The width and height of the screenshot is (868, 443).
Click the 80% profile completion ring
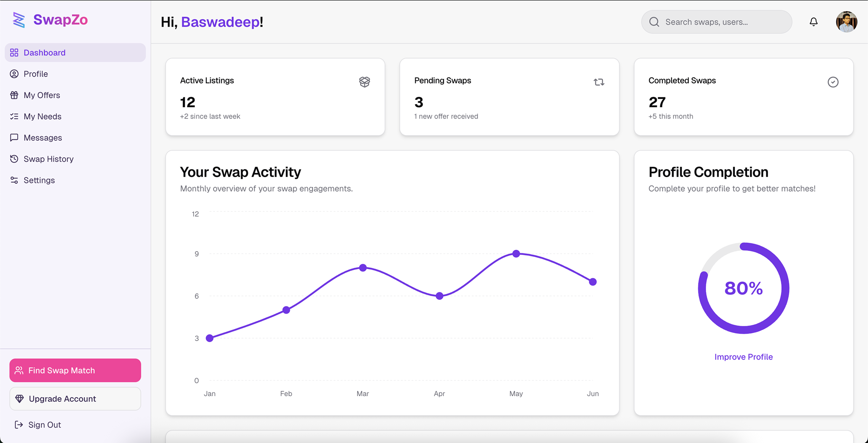(743, 288)
